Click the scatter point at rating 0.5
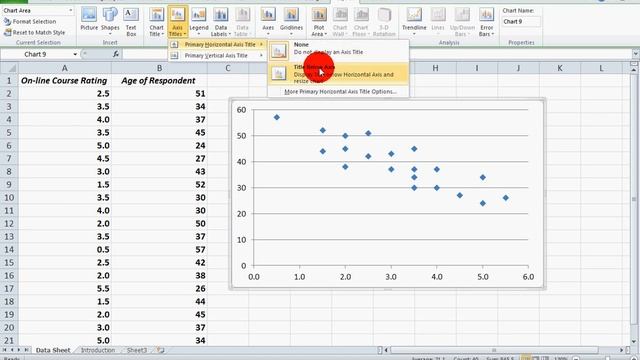Image resolution: width=640 pixels, height=360 pixels. pyautogui.click(x=277, y=118)
